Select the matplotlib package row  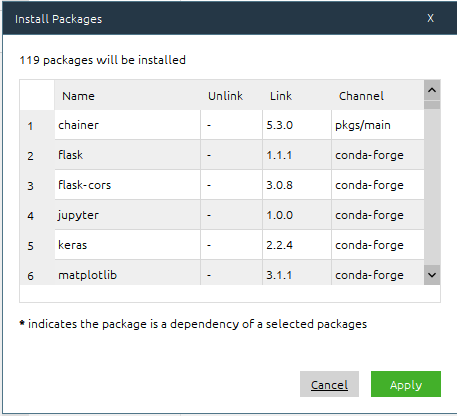click(222, 273)
